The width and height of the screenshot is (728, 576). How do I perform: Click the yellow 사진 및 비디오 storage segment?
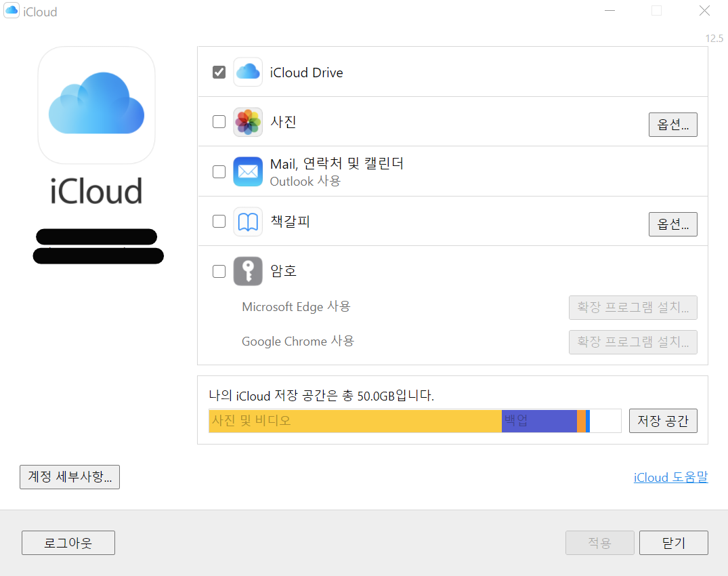click(355, 421)
